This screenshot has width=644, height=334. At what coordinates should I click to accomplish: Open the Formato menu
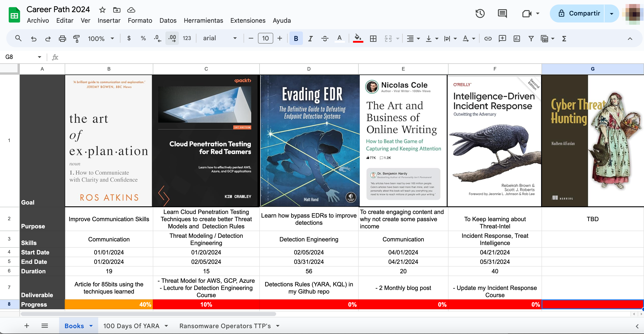140,20
